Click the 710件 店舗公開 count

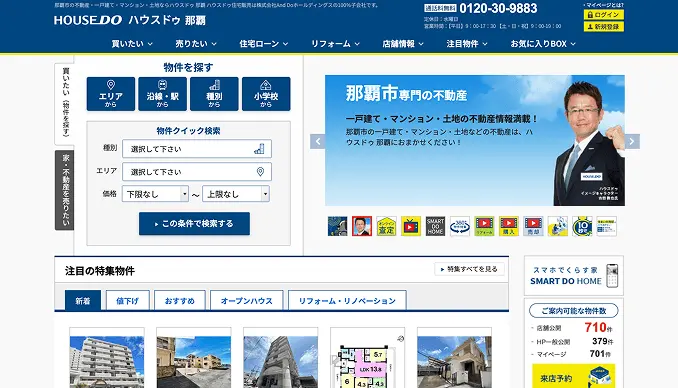(x=598, y=327)
